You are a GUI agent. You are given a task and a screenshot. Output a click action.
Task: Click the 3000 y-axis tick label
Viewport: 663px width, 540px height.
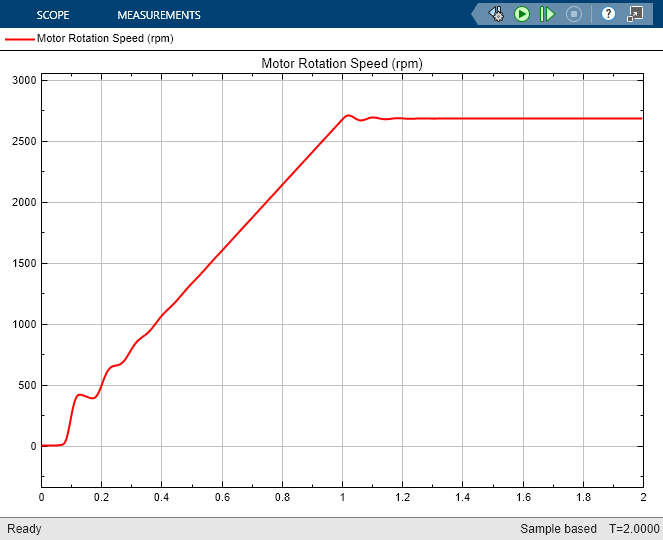pos(24,80)
